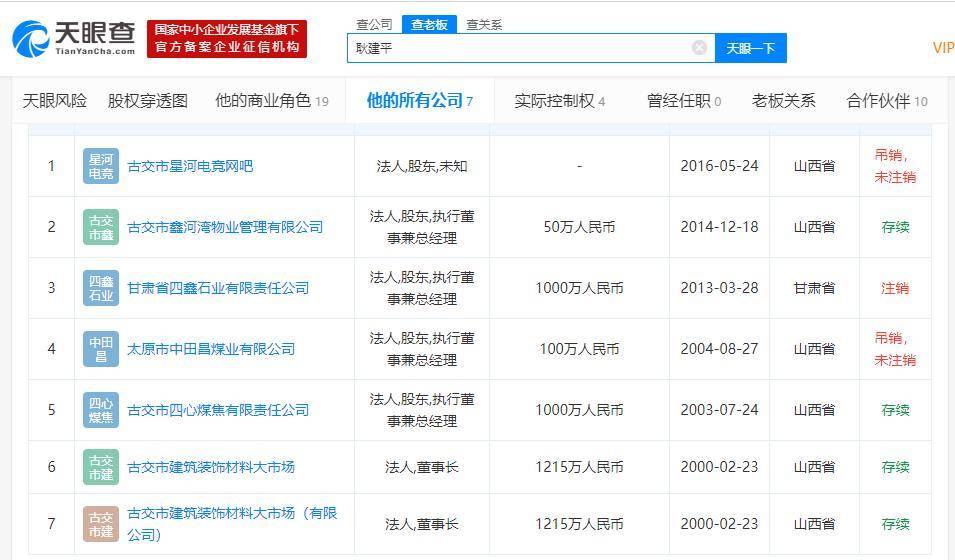Viewport: 955px width, 560px height.
Task: Open 曾经任职 tab
Action: pyautogui.click(x=683, y=101)
